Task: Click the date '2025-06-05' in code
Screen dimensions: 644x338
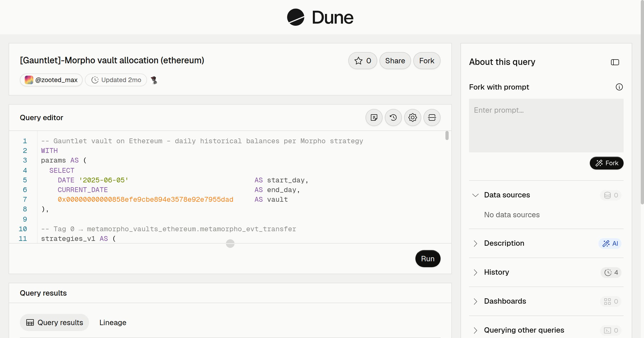Action: click(104, 180)
